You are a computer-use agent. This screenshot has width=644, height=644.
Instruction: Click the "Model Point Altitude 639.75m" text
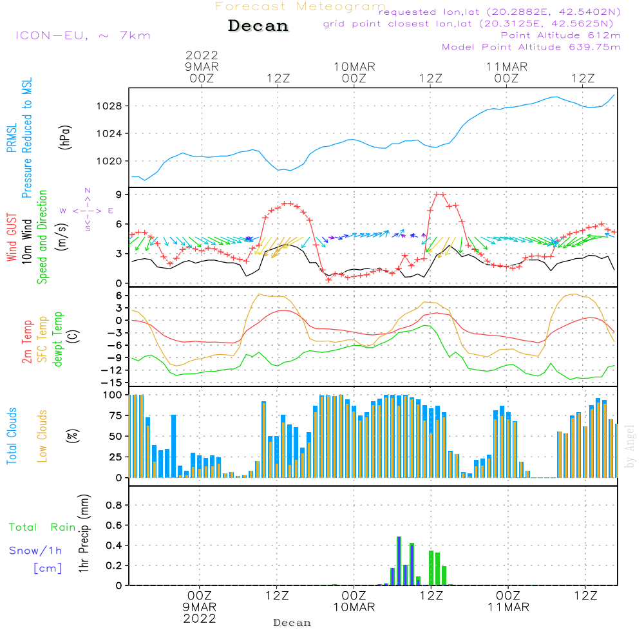click(x=531, y=47)
